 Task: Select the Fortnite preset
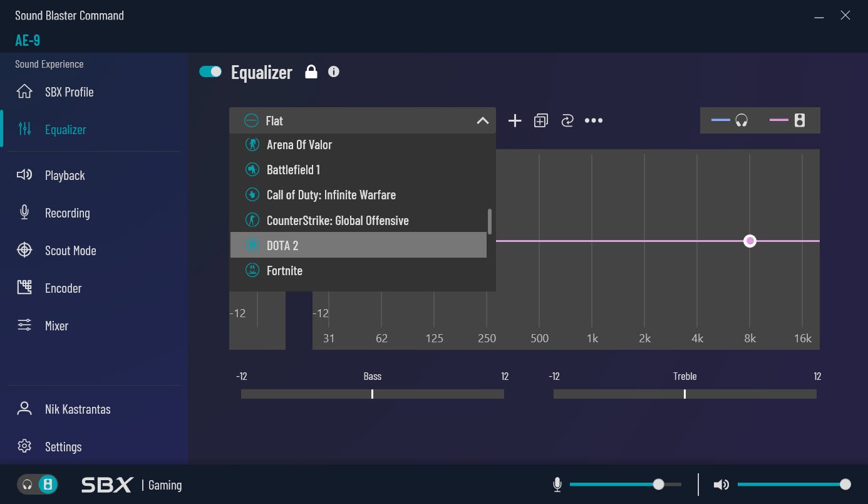click(358, 270)
